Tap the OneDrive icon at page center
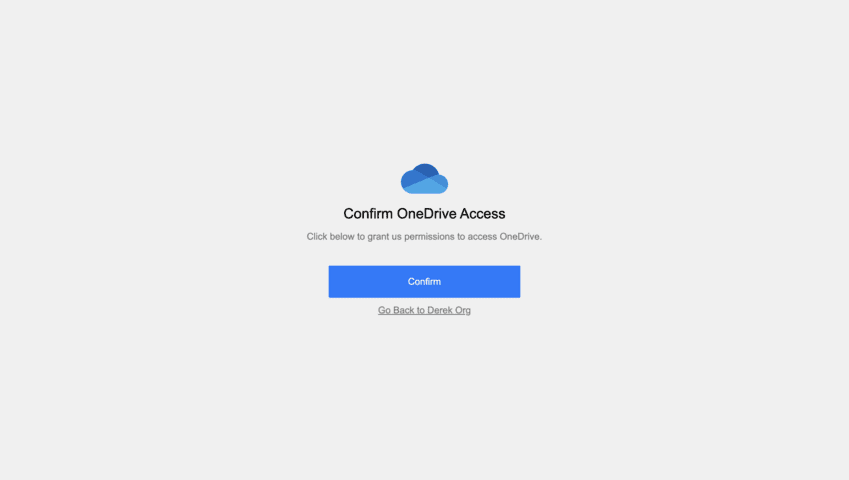849x480 pixels. point(424,179)
